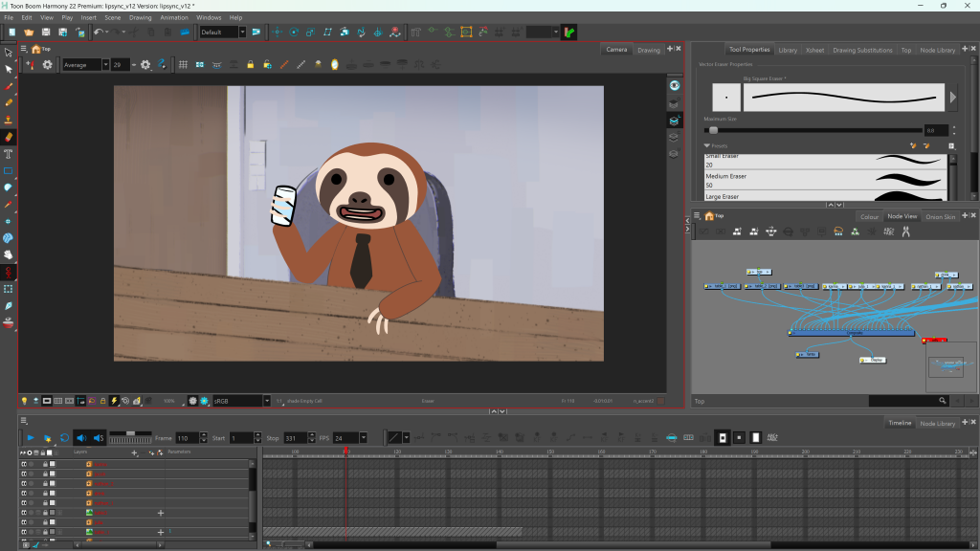Toggle visibility of the third timeline layer
Screen dimensions: 980x551
(x=24, y=483)
